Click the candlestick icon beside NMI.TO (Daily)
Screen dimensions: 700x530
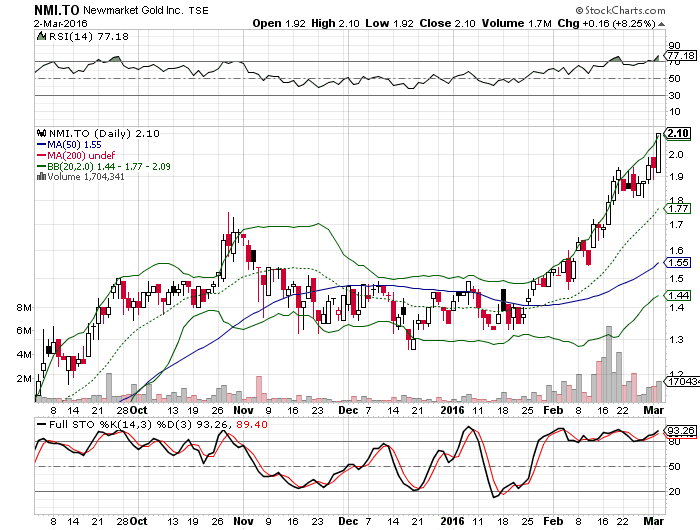[x=42, y=133]
